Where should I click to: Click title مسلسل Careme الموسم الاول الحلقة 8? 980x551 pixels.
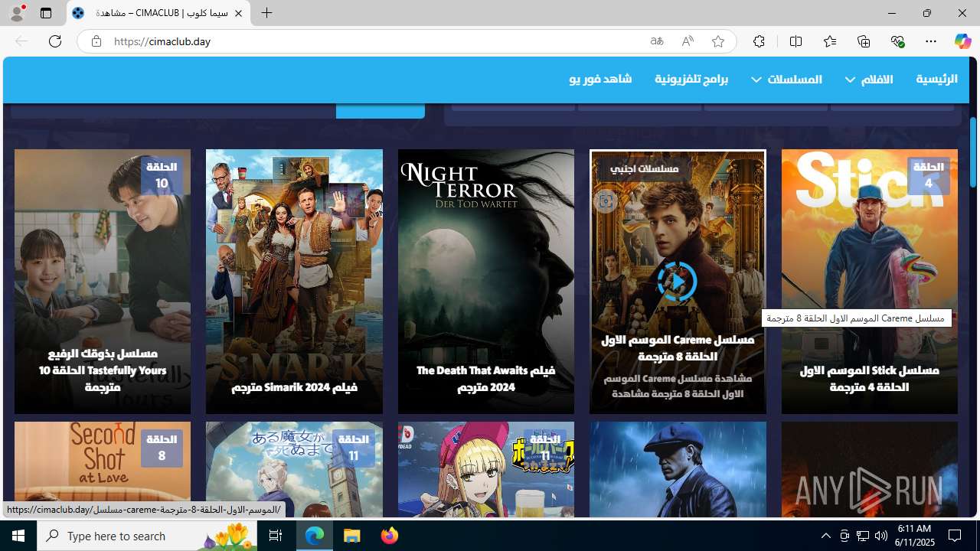[x=678, y=347]
